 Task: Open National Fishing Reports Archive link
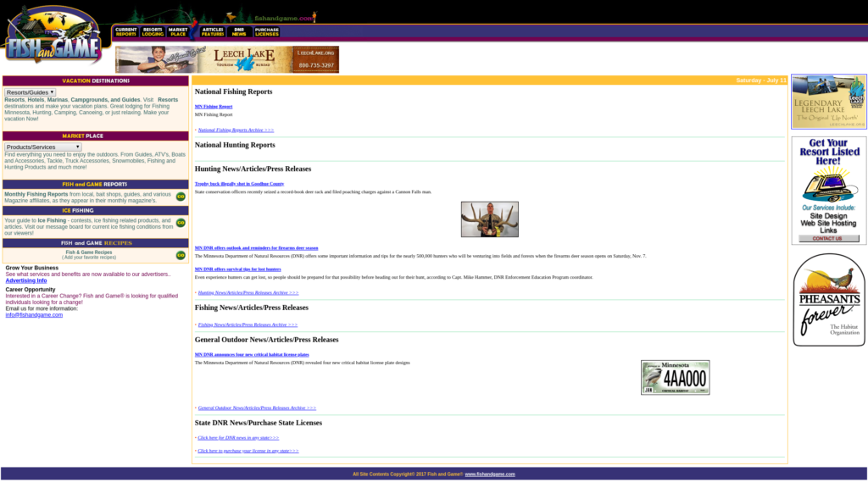tap(236, 130)
